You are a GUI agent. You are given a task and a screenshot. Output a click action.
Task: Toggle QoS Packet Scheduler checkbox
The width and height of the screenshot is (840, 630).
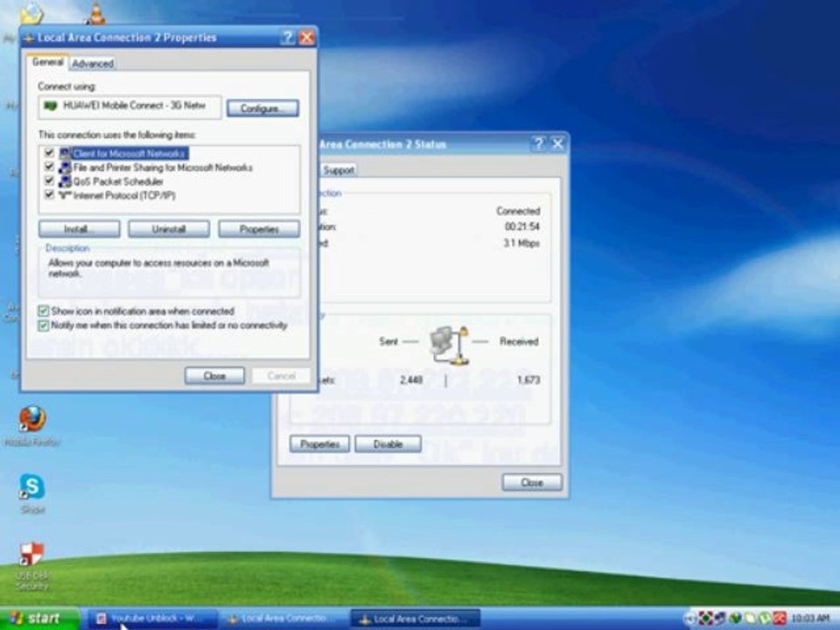coord(49,181)
